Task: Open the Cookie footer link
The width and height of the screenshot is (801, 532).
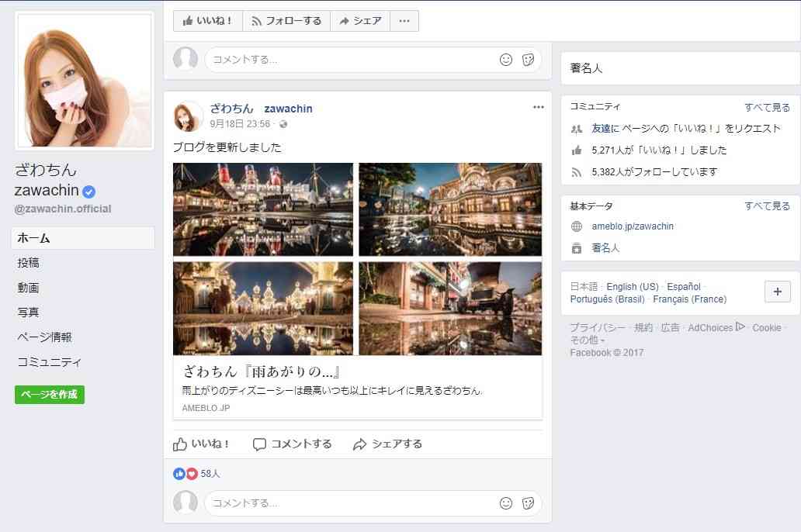Action: click(766, 328)
